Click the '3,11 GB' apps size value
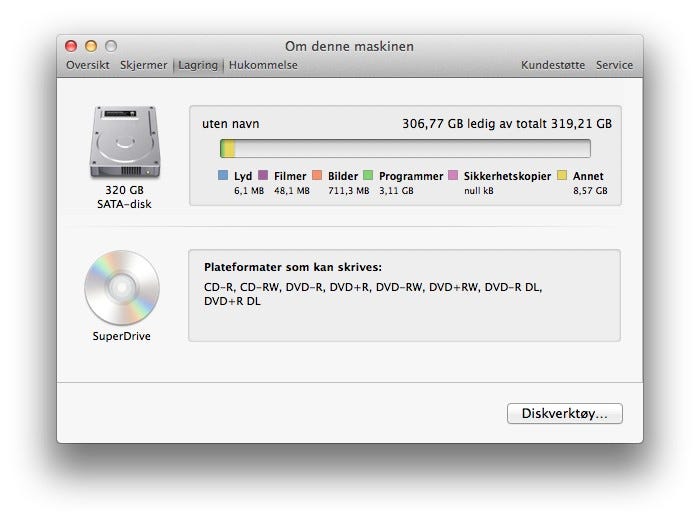The image size is (700, 522). pos(396,191)
